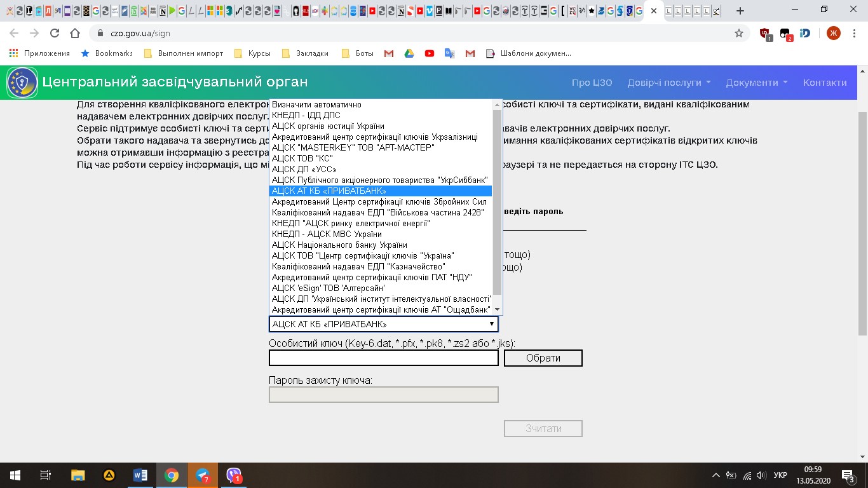Bookmark this page with the star icon
Screen dimensions: 868x488
738,33
